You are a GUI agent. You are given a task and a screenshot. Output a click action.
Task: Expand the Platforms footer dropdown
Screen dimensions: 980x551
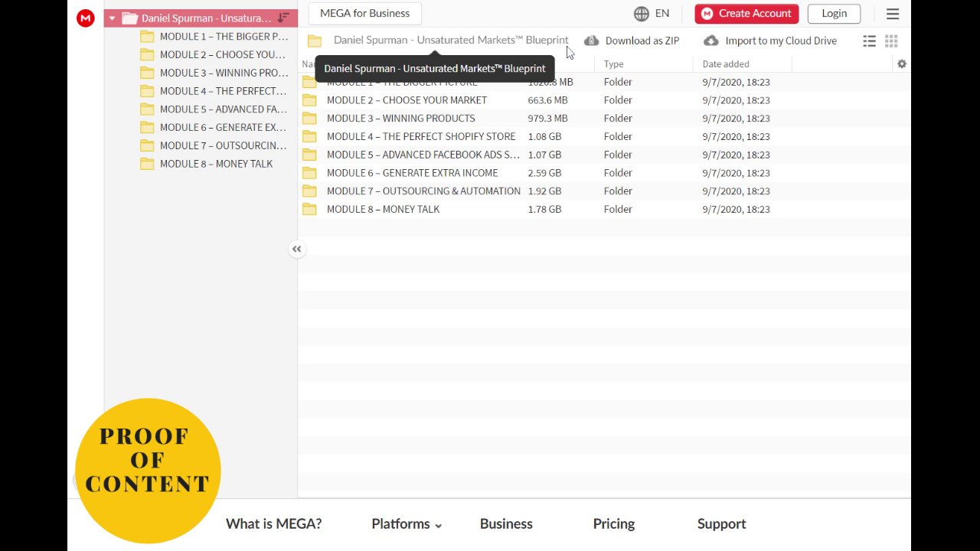click(x=407, y=524)
